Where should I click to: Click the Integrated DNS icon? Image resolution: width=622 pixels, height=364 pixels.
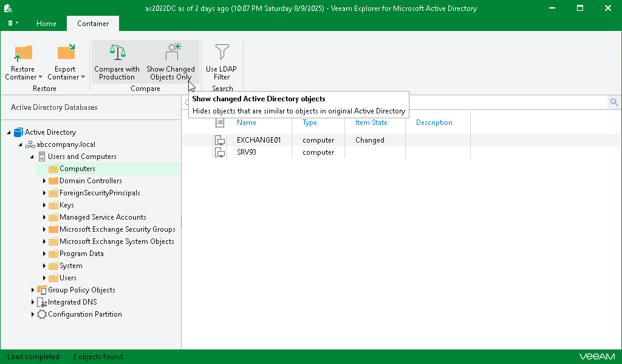click(42, 302)
